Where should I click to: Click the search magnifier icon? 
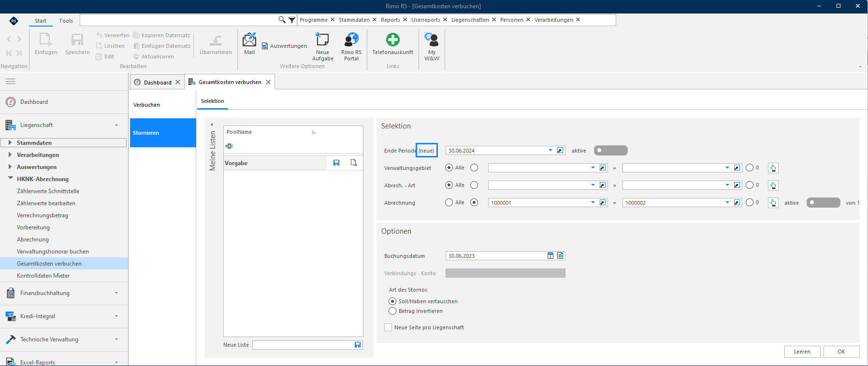(282, 20)
